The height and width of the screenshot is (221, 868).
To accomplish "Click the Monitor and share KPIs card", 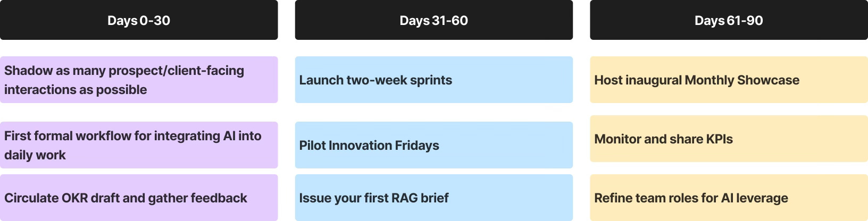I will [729, 139].
